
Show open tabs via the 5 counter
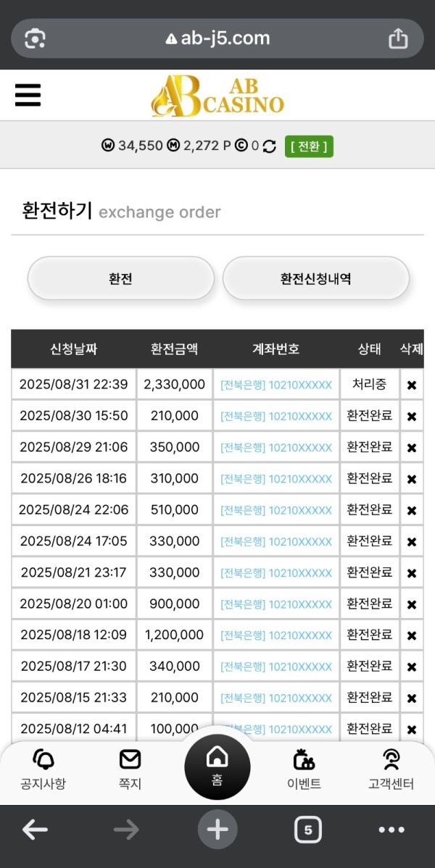point(308,830)
